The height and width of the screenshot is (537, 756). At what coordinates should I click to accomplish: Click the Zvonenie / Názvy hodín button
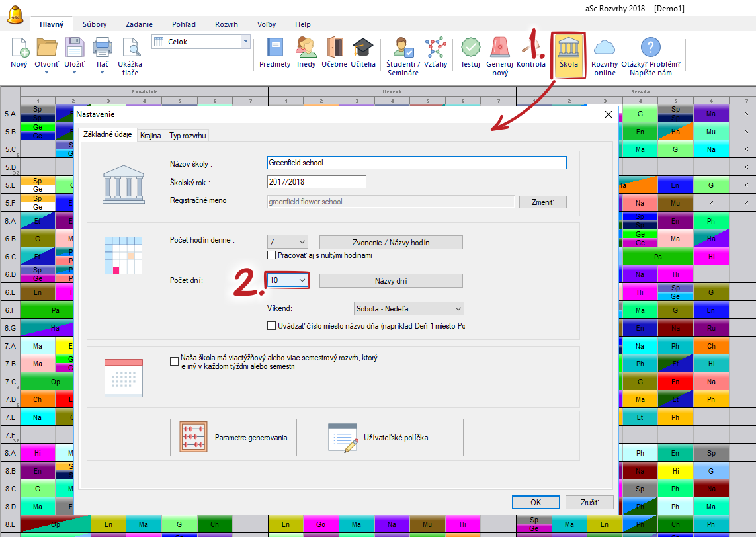[x=391, y=242]
